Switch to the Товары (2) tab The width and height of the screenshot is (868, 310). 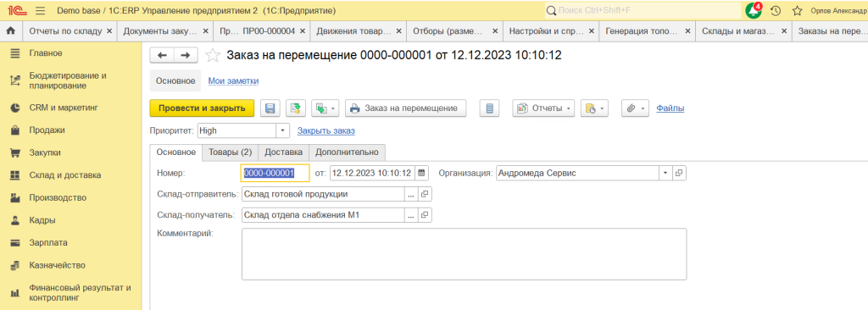pos(230,152)
